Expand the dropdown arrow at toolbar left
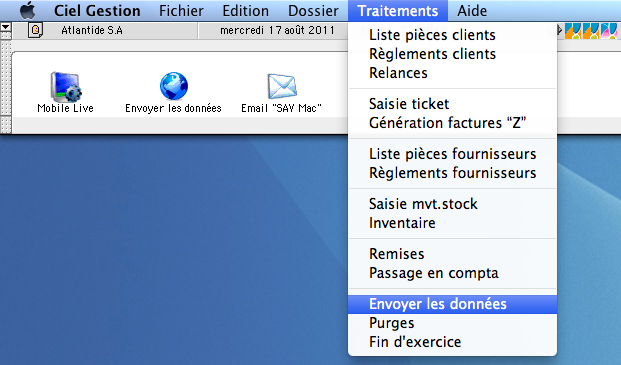 coord(6,27)
